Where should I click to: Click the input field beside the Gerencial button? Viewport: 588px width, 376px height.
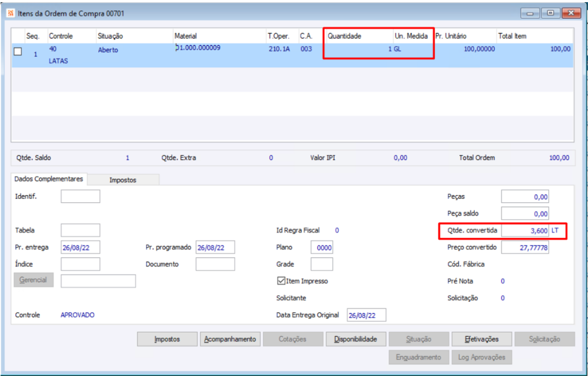tap(98, 281)
